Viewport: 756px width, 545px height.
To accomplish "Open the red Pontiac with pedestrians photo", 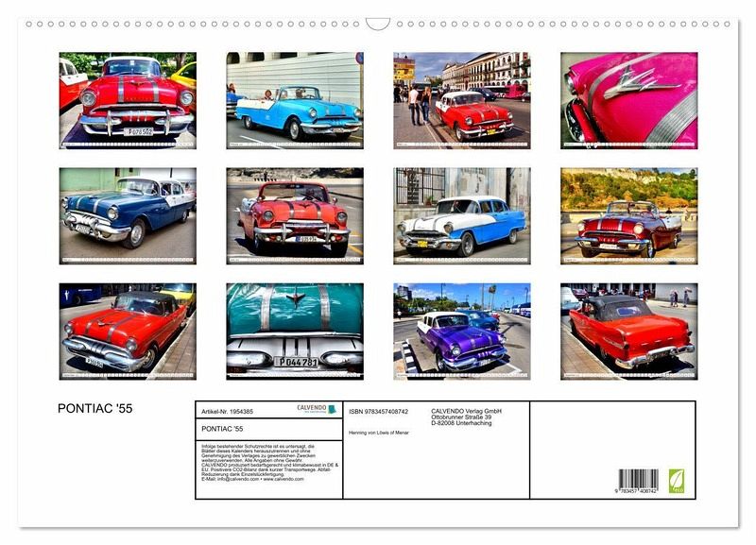I will point(462,101).
